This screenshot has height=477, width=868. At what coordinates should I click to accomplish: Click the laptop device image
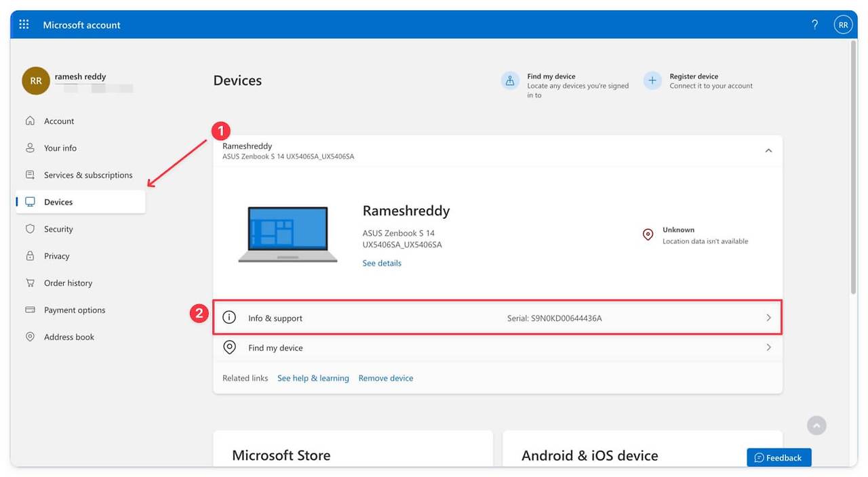288,234
